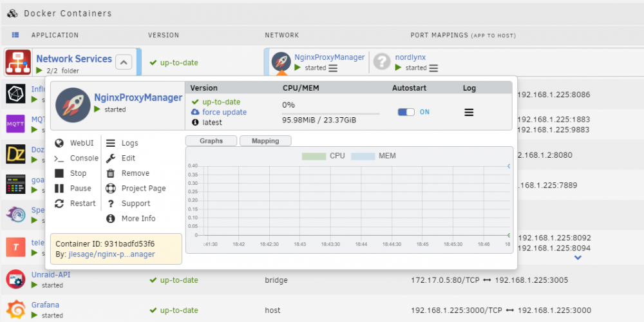Click NginxProxyManager title in popup
The image size is (644, 322).
tap(138, 98)
